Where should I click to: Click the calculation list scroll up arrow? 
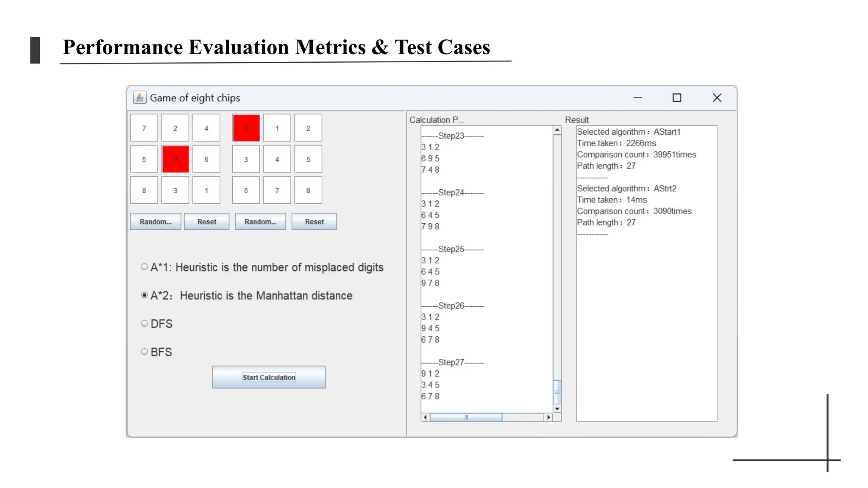557,130
